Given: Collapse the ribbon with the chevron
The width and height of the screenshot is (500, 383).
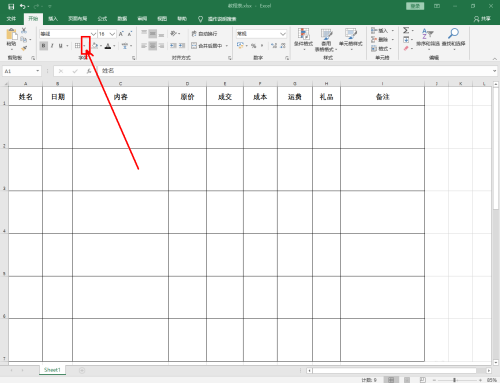Looking at the screenshot, I should pos(494,59).
